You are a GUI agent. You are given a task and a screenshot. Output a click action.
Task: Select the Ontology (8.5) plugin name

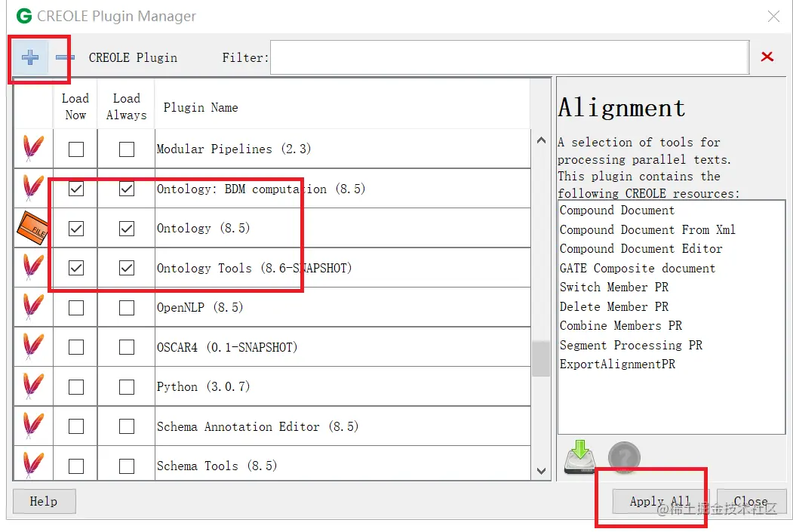pos(203,228)
